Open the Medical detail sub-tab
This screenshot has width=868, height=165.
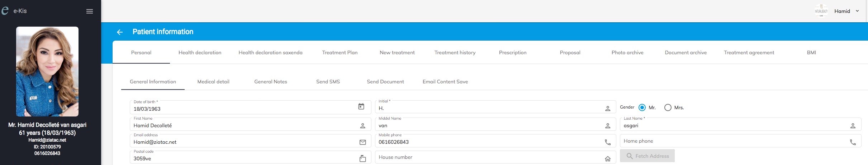click(213, 82)
